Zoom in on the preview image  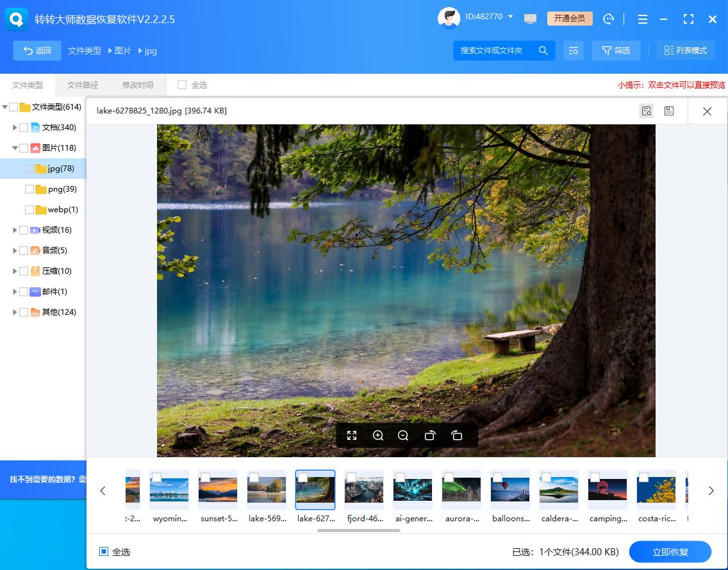[378, 435]
